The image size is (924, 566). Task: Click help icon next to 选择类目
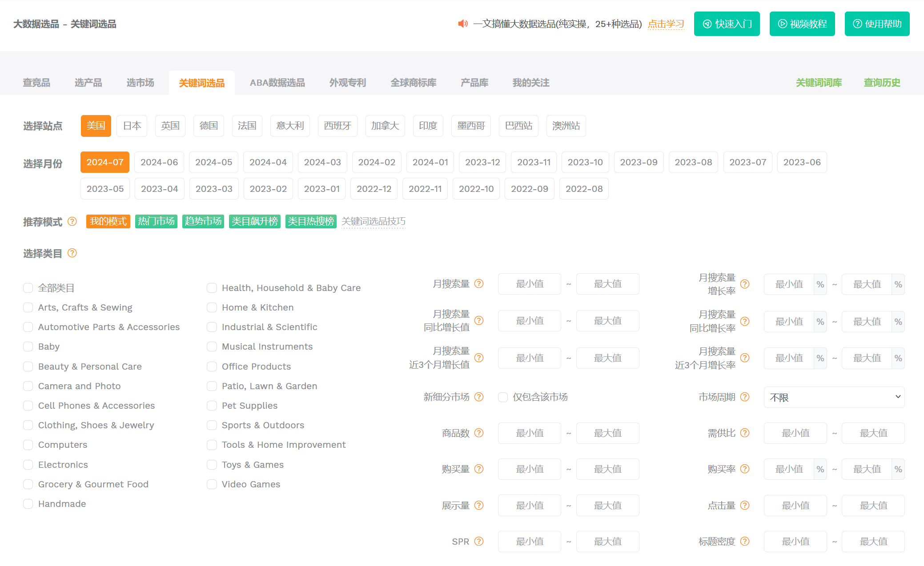point(72,253)
